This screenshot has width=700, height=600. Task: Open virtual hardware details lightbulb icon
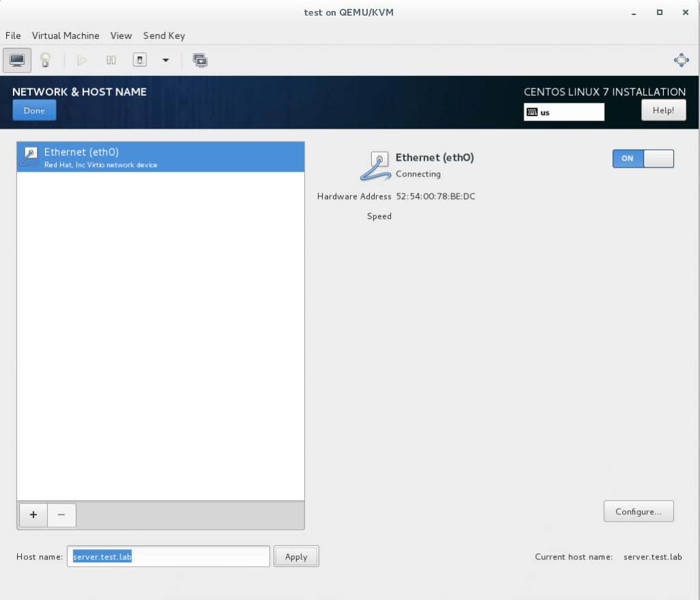click(x=46, y=60)
